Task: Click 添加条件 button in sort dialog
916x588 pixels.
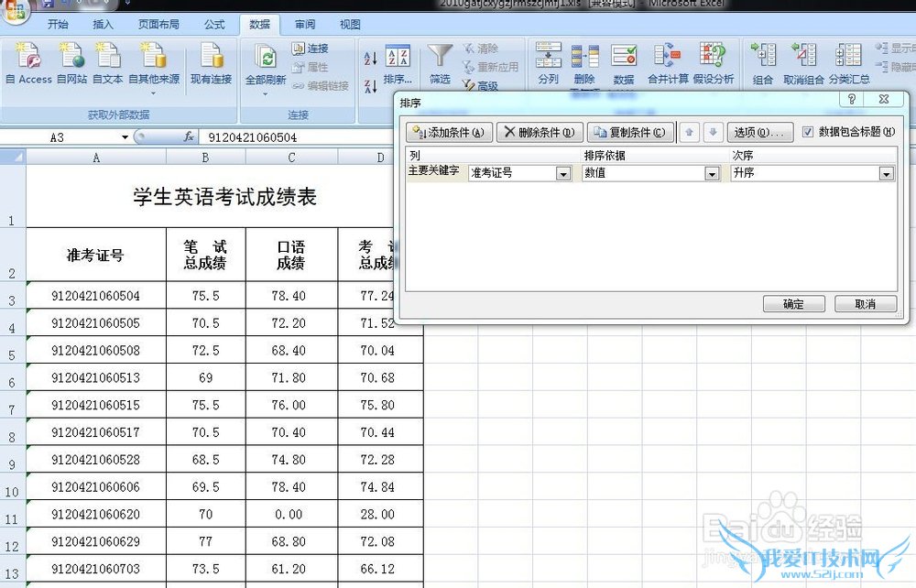Action: click(x=449, y=132)
